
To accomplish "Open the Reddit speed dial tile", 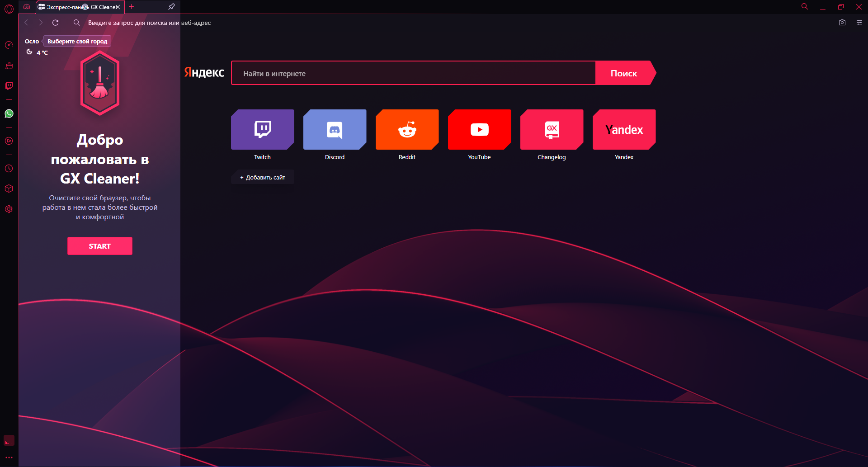I will click(407, 130).
